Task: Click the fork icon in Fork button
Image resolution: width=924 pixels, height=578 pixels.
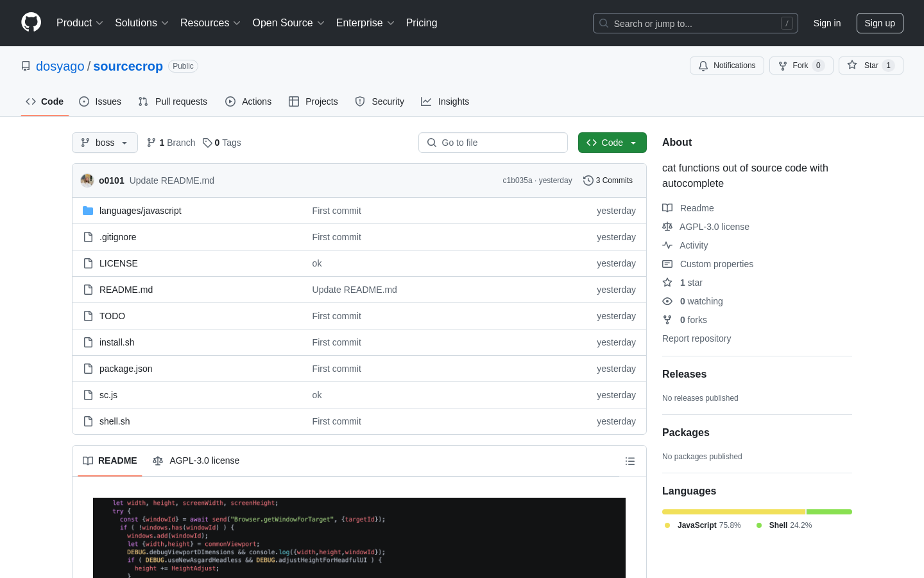Action: (783, 66)
